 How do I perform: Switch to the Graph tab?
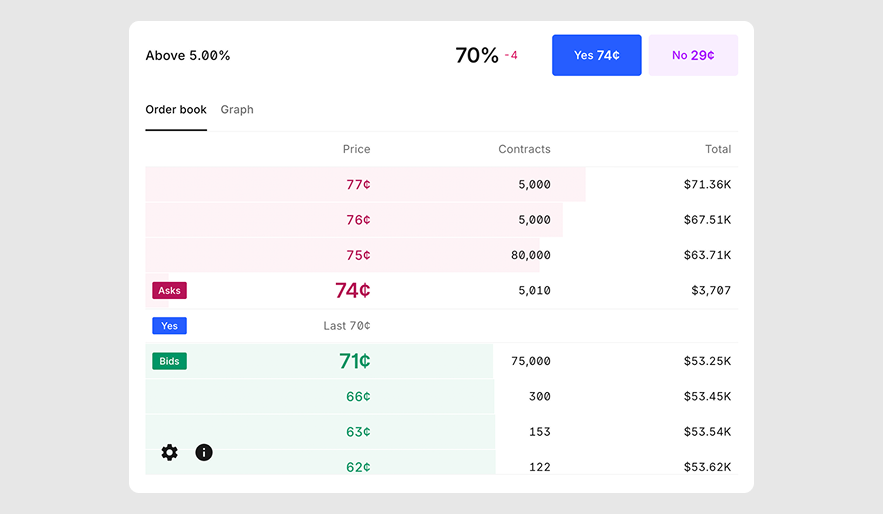[x=237, y=110]
